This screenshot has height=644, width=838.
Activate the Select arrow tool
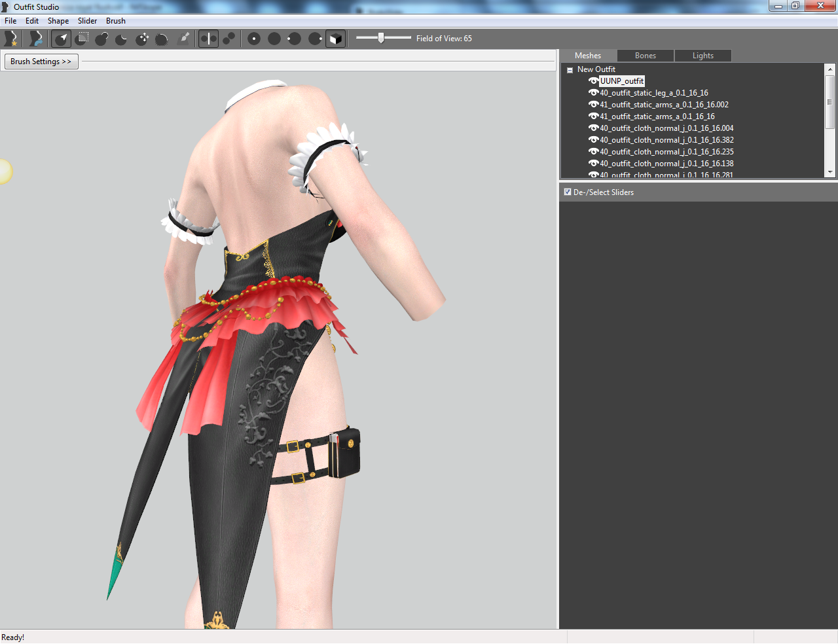(62, 39)
